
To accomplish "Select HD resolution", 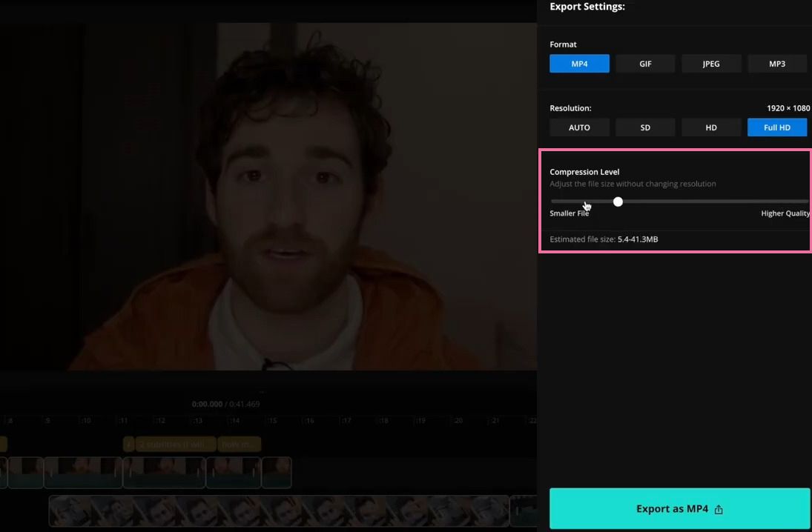I will tap(710, 127).
